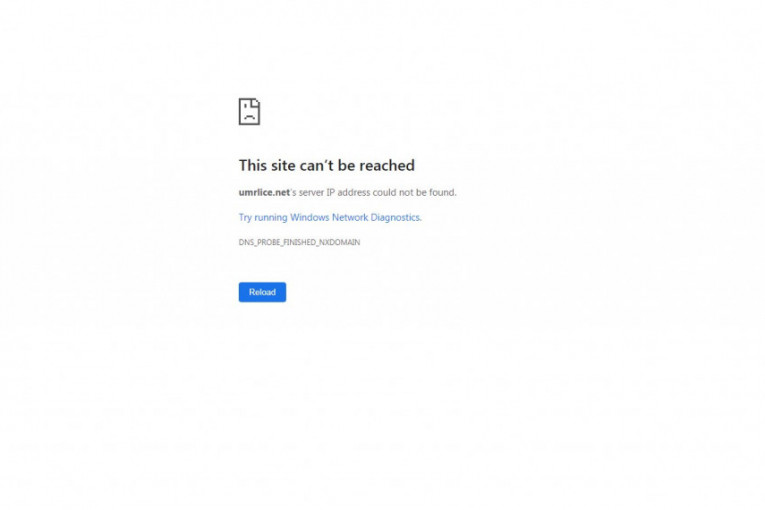Click the Reload button

(262, 292)
